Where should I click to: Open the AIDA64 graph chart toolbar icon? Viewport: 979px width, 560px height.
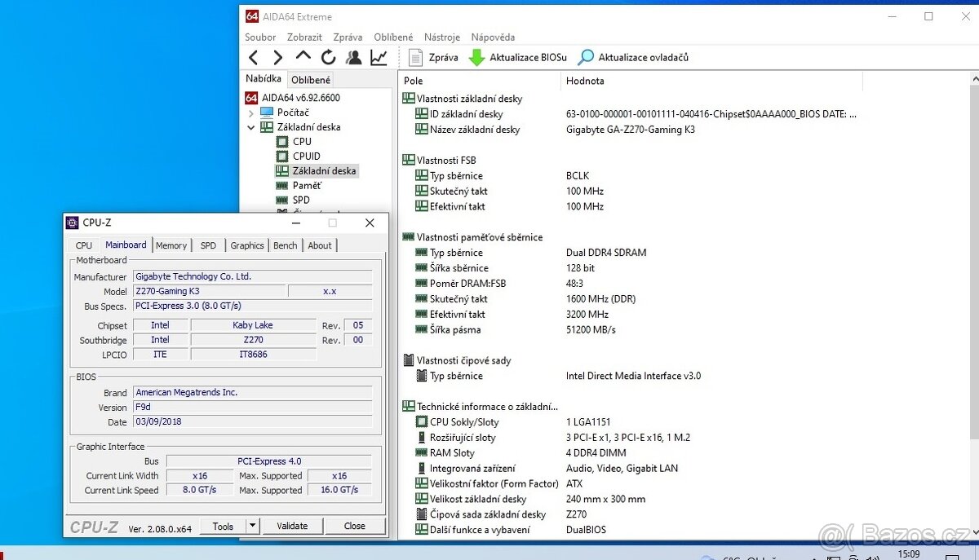[379, 57]
